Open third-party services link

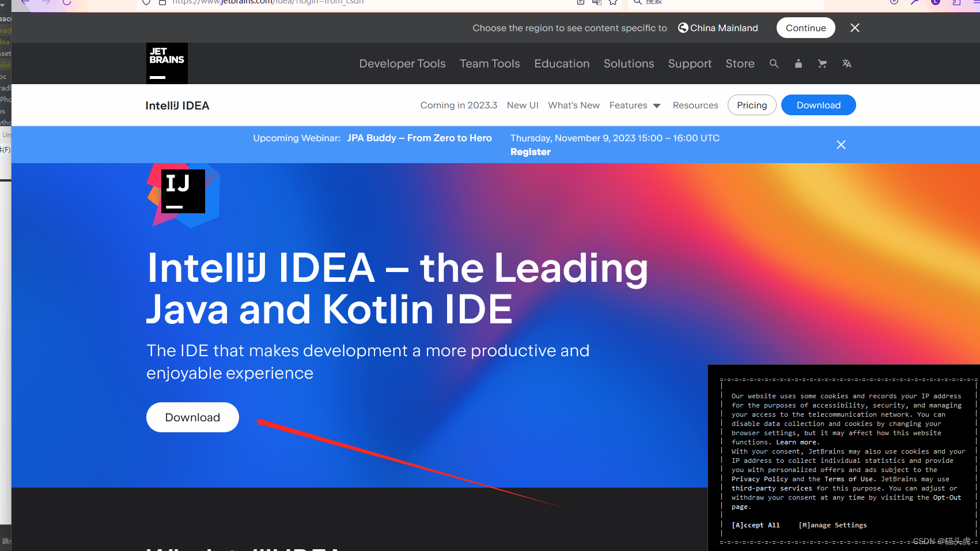[x=771, y=488]
